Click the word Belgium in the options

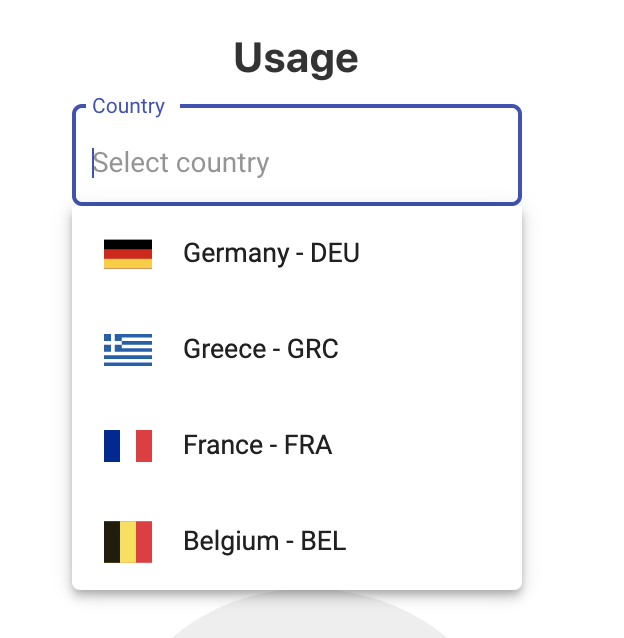[x=231, y=542]
